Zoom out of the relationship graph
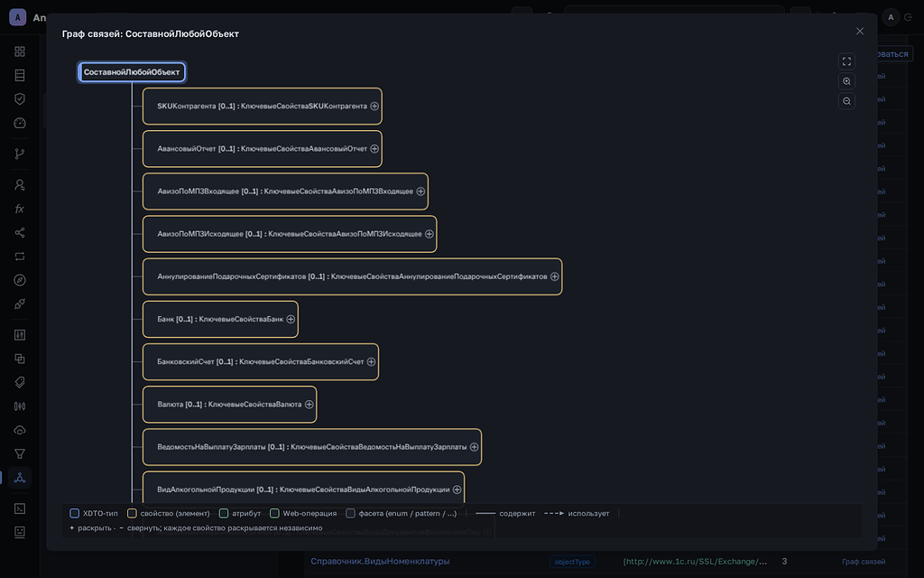Screen dimensions: 924x578 (x=846, y=101)
